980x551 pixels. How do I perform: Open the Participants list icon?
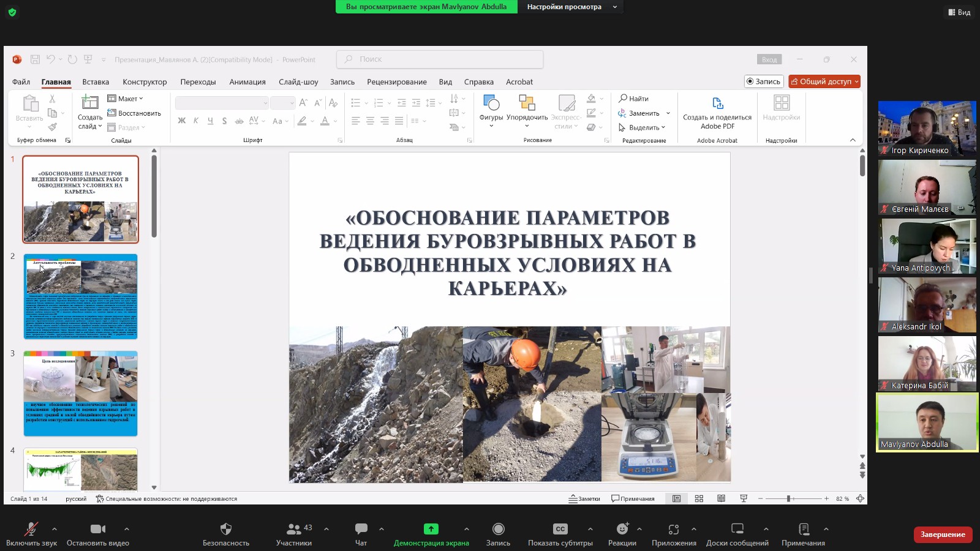(x=294, y=529)
